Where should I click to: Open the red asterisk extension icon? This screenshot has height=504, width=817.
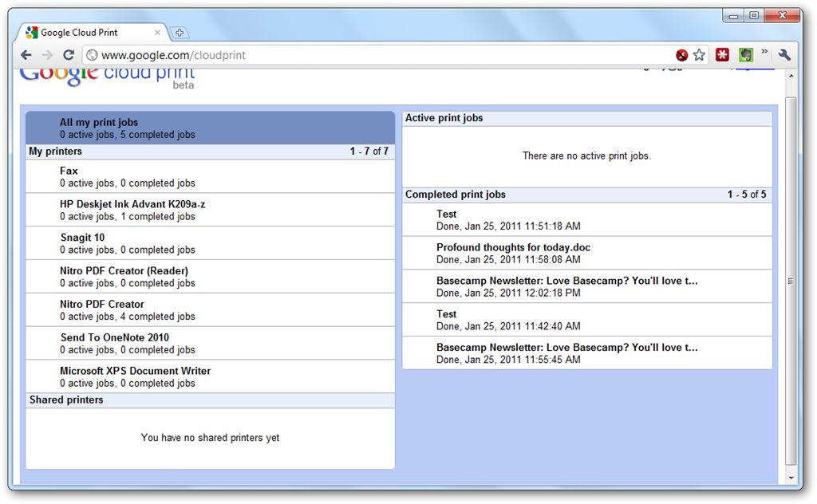[722, 55]
